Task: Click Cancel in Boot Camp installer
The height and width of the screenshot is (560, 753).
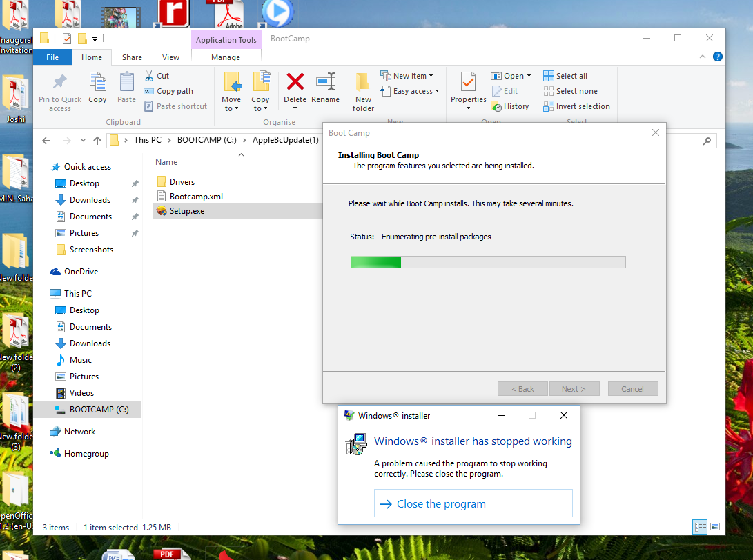Action: click(x=632, y=389)
